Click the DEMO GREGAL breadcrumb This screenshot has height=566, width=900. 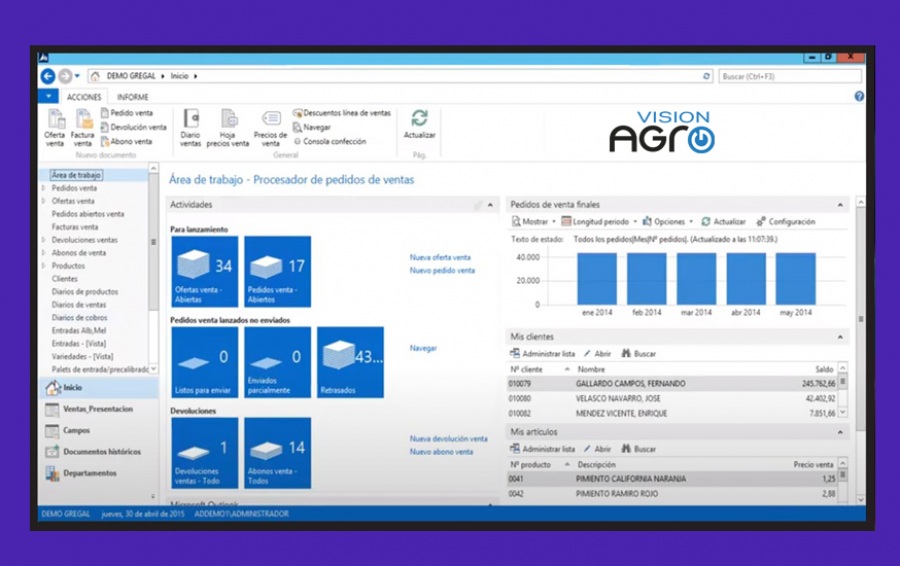tap(131, 76)
